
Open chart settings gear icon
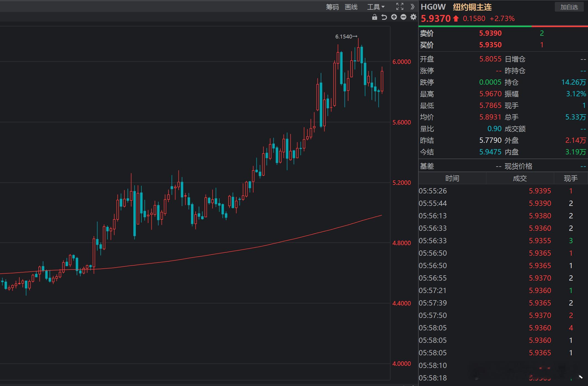point(413,17)
